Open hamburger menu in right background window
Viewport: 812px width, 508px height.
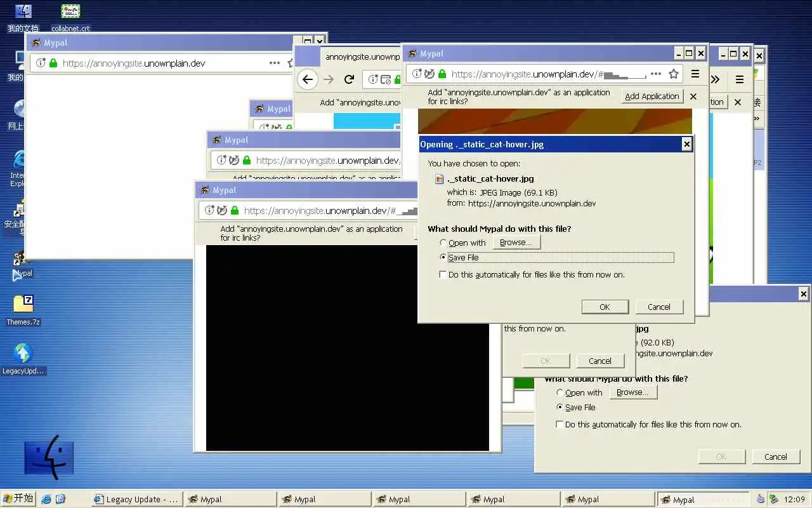[740, 79]
